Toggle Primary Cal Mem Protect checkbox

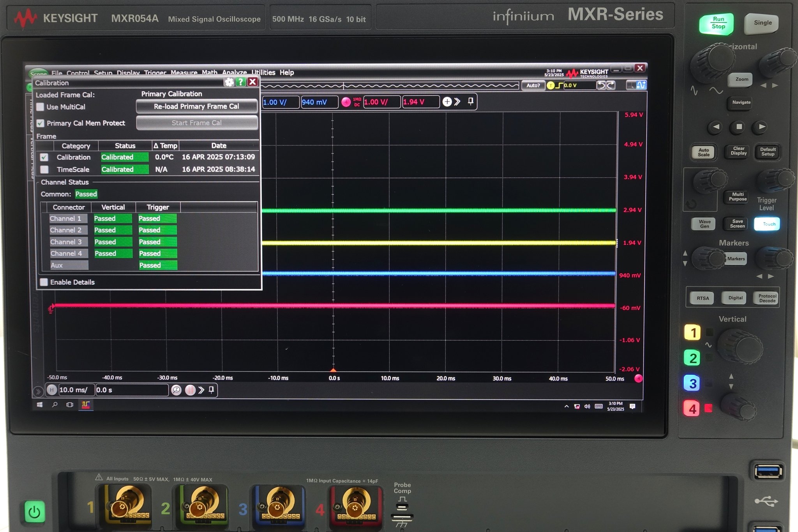point(40,123)
